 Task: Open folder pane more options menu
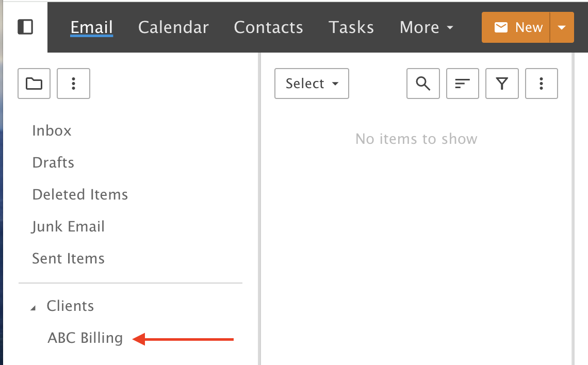(x=73, y=84)
